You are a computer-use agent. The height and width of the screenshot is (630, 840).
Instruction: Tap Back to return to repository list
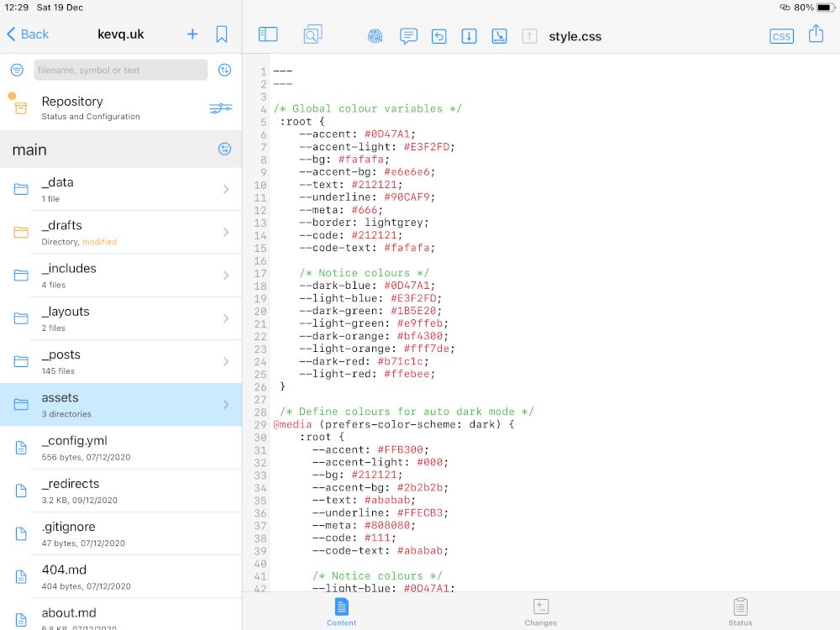click(x=28, y=34)
